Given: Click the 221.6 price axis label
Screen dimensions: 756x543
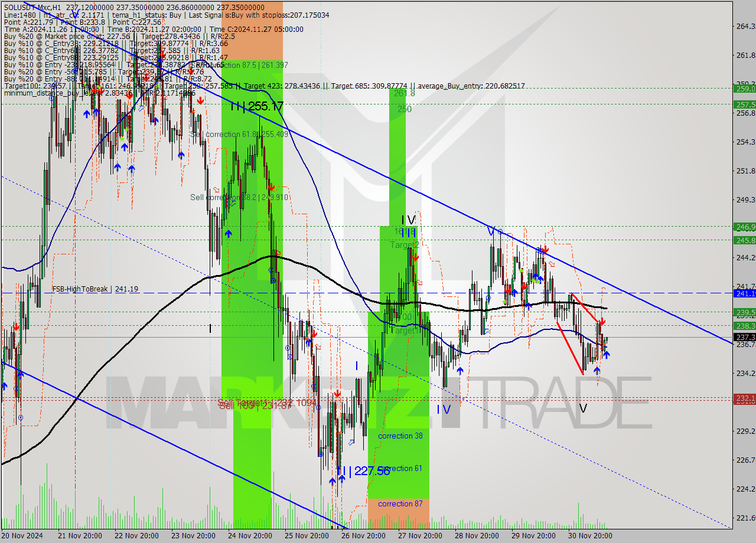Looking at the screenshot, I should point(745,518).
